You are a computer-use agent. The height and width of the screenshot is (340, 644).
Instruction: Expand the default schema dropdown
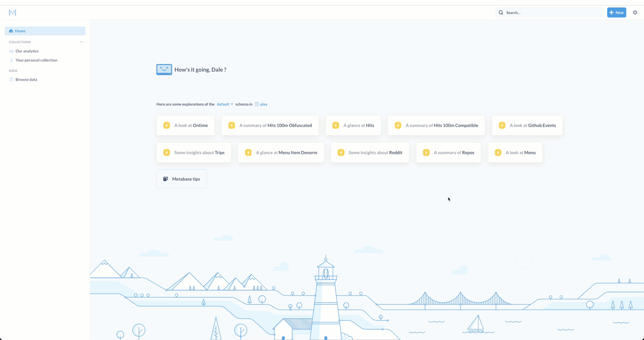click(x=225, y=104)
